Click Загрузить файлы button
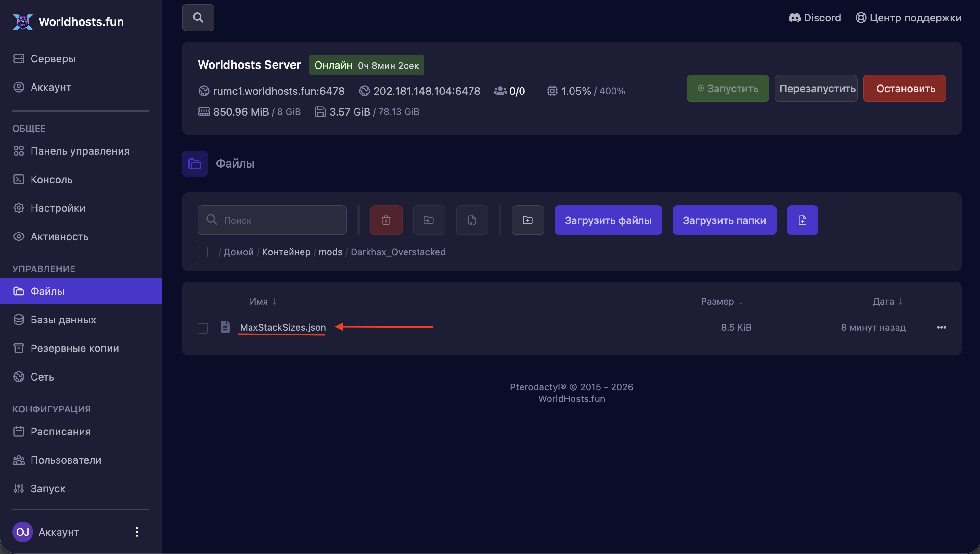The image size is (980, 554). (608, 220)
